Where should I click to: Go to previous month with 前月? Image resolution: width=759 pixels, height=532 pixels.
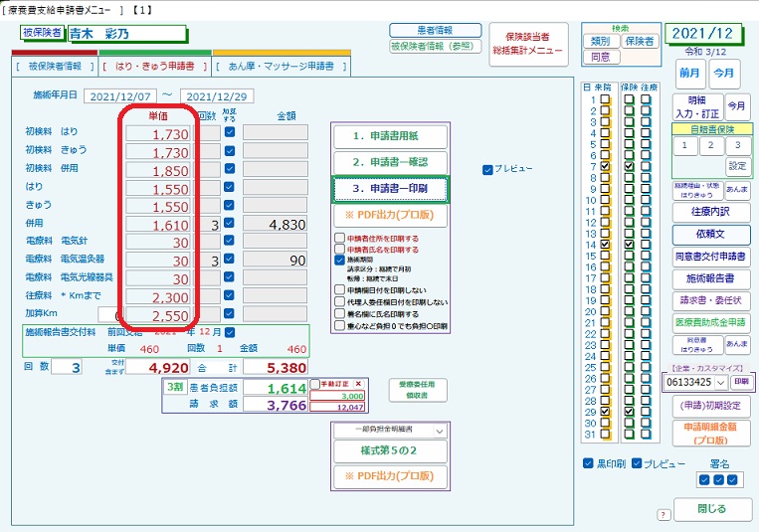(x=689, y=74)
